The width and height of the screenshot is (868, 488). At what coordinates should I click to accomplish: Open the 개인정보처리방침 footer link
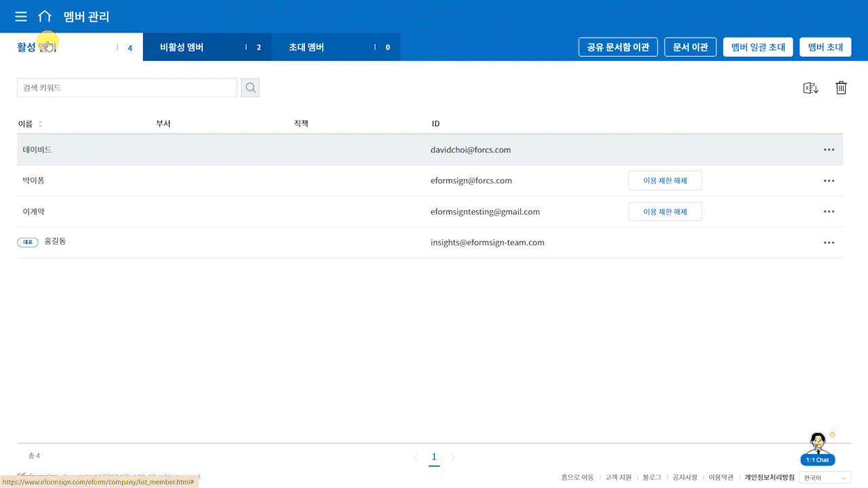point(769,478)
